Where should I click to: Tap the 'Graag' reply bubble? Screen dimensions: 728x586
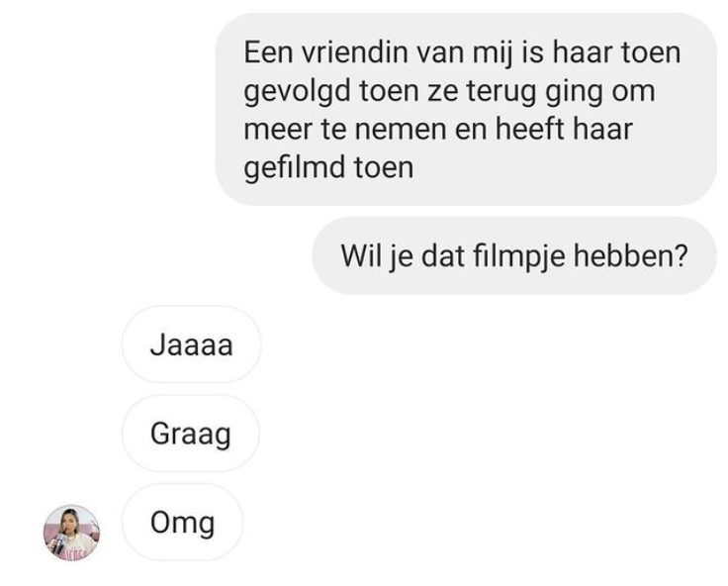coord(190,434)
